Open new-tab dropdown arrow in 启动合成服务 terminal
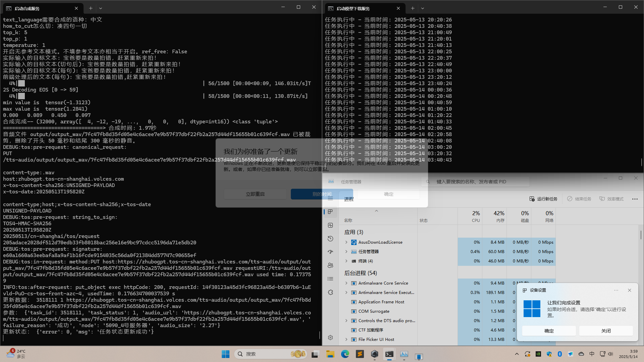Image resolution: width=644 pixels, height=362 pixels. point(101,8)
